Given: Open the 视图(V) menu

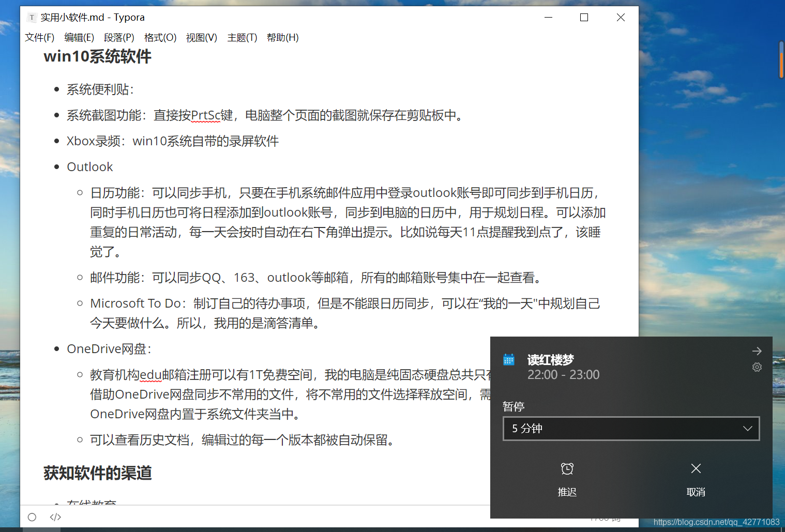Looking at the screenshot, I should pyautogui.click(x=202, y=38).
